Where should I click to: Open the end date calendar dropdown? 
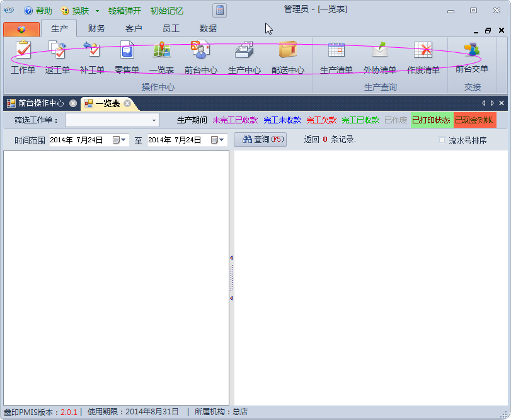218,140
